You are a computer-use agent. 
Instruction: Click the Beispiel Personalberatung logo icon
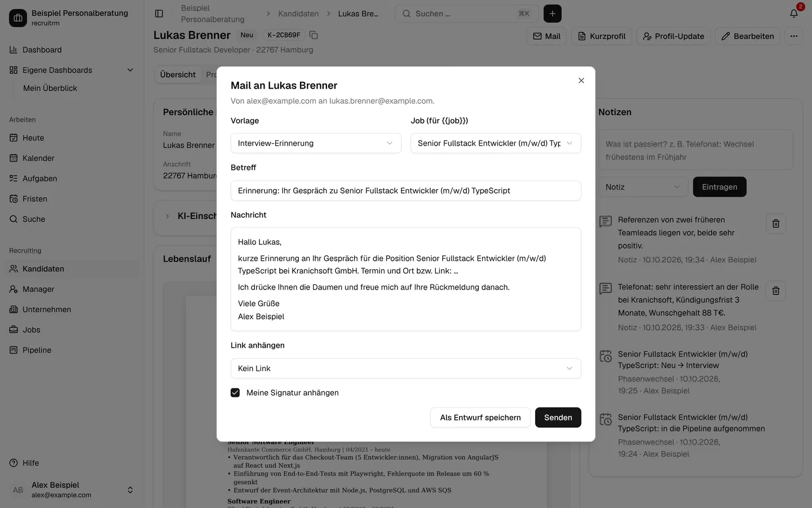[x=18, y=18]
